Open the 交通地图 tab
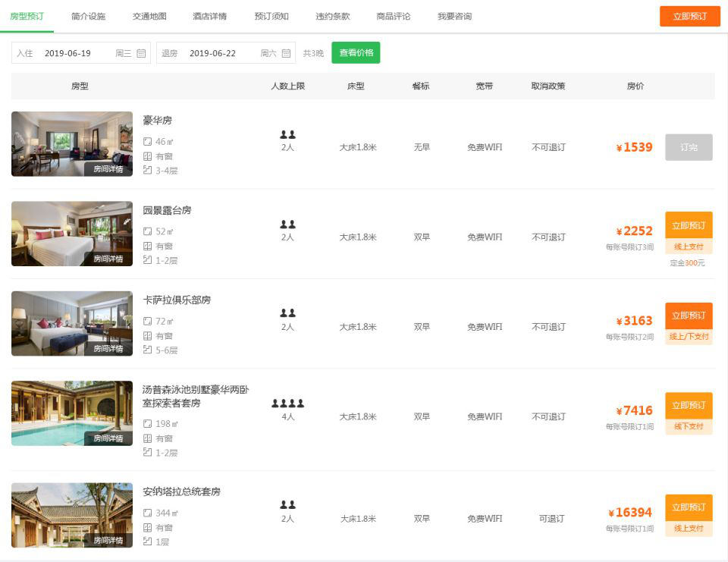 149,16
